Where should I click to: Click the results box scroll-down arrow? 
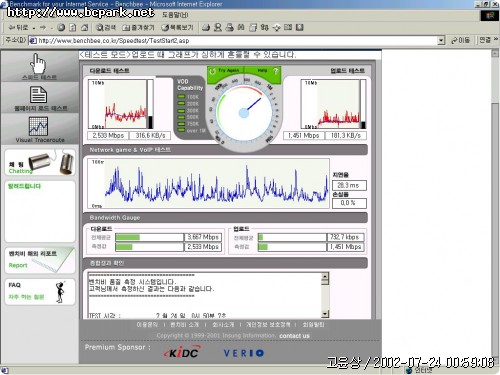pos(325,314)
